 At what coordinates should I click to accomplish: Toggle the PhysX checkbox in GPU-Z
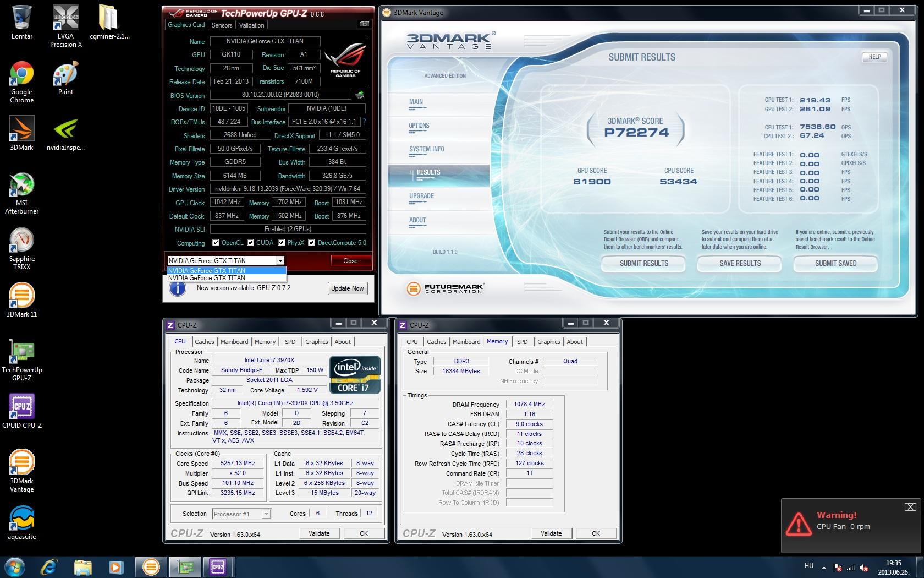tap(282, 243)
